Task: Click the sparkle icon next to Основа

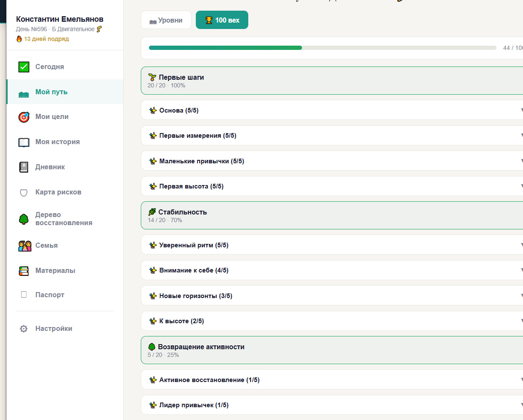Action: [x=153, y=110]
